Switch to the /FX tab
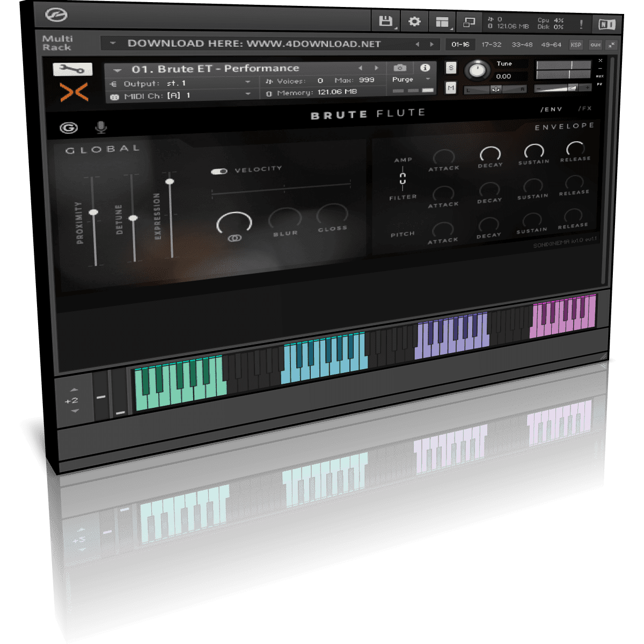 coord(585,108)
